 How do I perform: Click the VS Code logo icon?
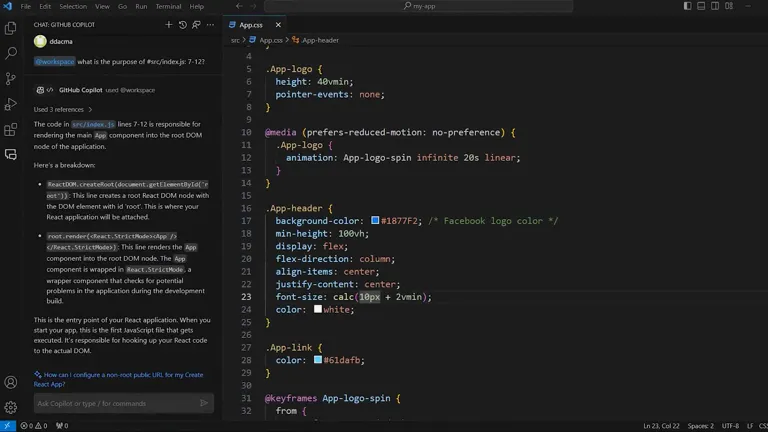pos(7,6)
